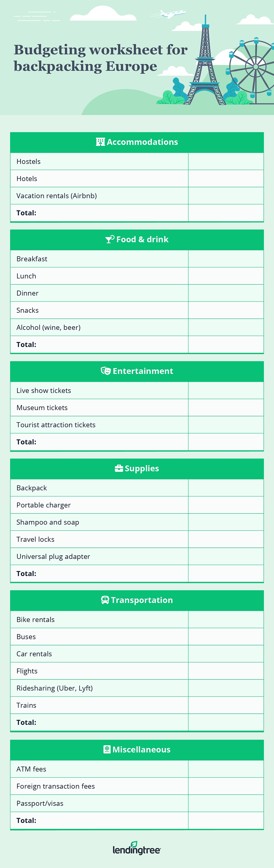Select the Museum tickets amount cell
Image resolution: width=274 pixels, height=868 pixels.
[x=226, y=408]
